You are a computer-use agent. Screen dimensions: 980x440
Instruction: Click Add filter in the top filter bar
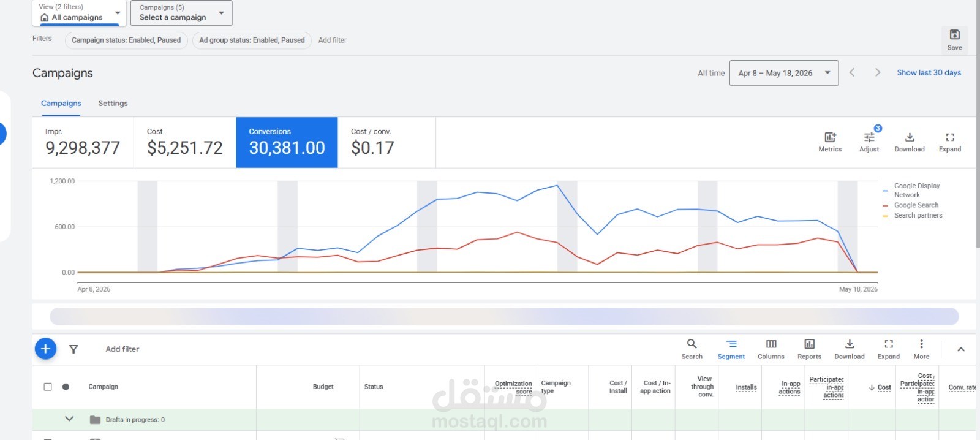(x=333, y=40)
